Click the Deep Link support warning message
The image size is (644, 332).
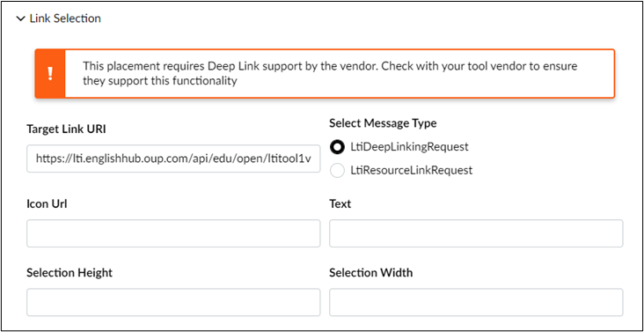tap(330, 74)
